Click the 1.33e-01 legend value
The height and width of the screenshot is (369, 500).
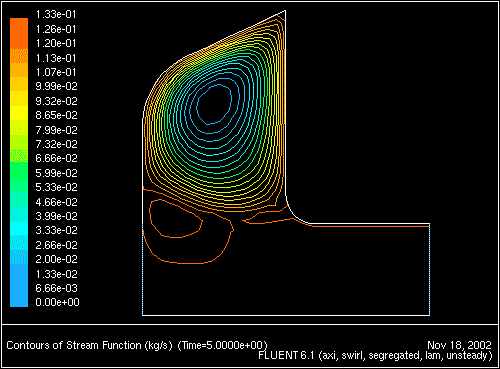(56, 14)
